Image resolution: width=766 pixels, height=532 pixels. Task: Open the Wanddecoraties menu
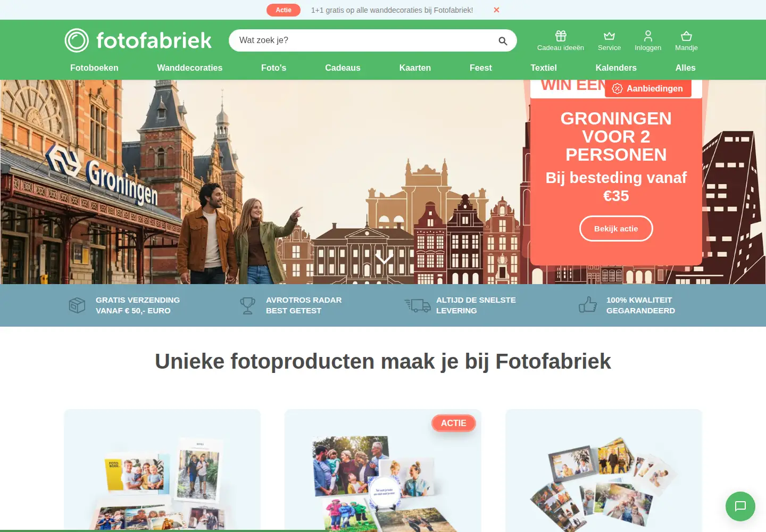tap(190, 68)
